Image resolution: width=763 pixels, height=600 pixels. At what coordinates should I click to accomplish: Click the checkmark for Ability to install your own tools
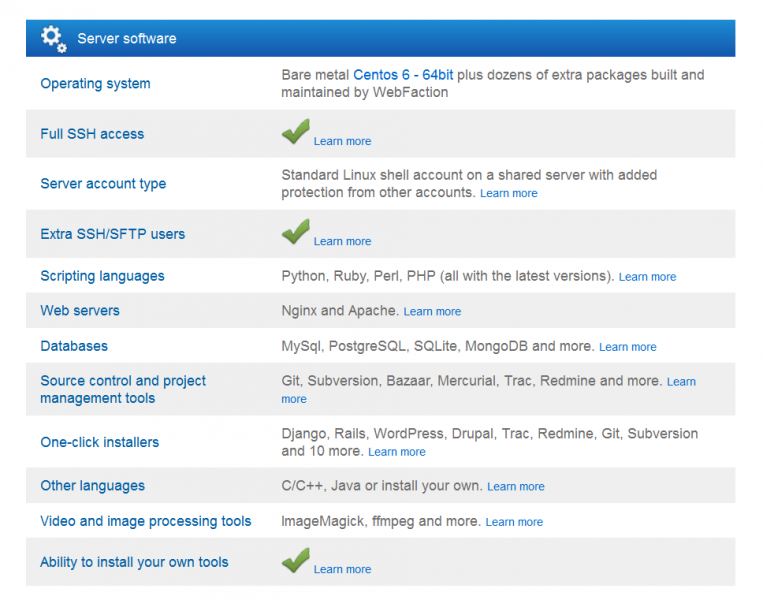(295, 560)
